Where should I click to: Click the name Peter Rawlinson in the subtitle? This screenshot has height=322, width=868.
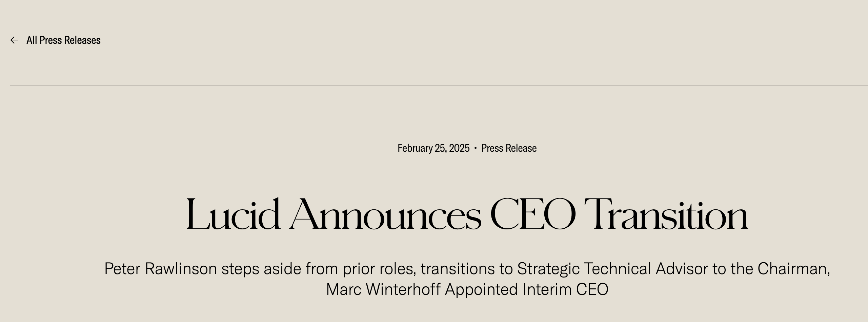coord(160,269)
